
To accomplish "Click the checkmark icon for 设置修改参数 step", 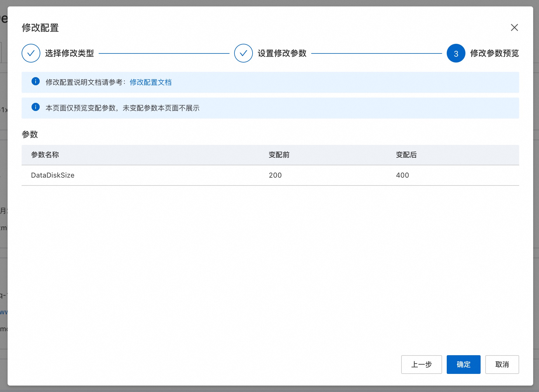I will [x=244, y=53].
